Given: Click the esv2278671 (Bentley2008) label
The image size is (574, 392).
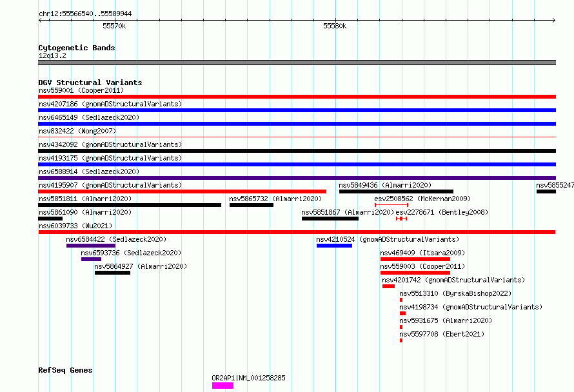Looking at the screenshot, I should 442,212.
